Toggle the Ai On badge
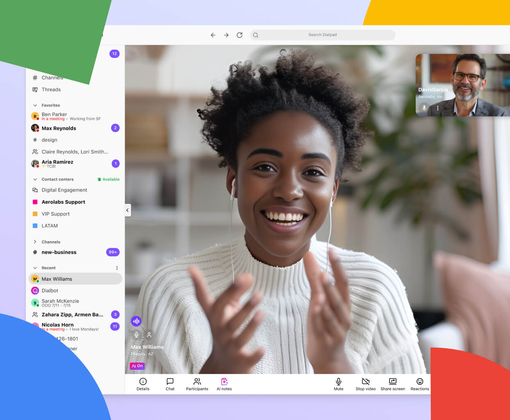The width and height of the screenshot is (510, 420). [x=137, y=366]
